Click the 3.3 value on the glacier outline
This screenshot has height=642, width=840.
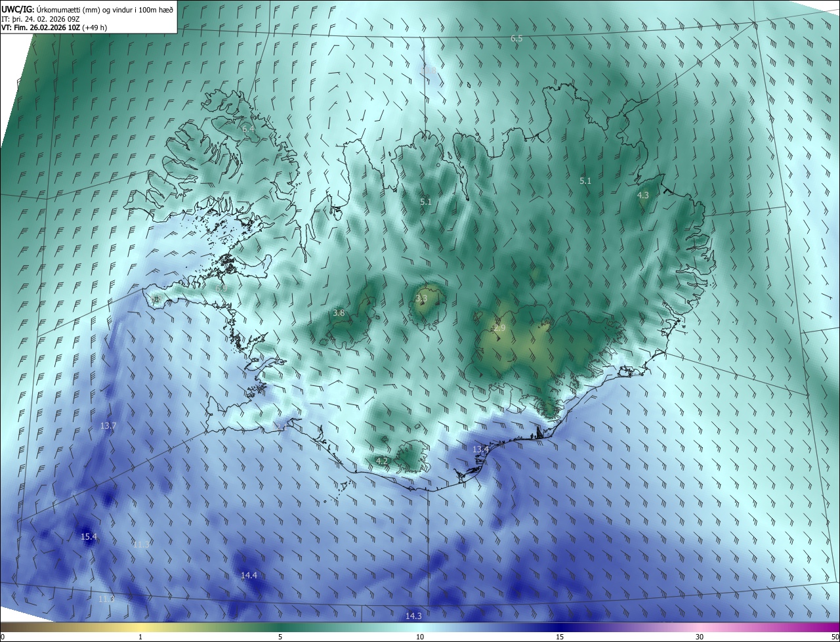point(421,299)
